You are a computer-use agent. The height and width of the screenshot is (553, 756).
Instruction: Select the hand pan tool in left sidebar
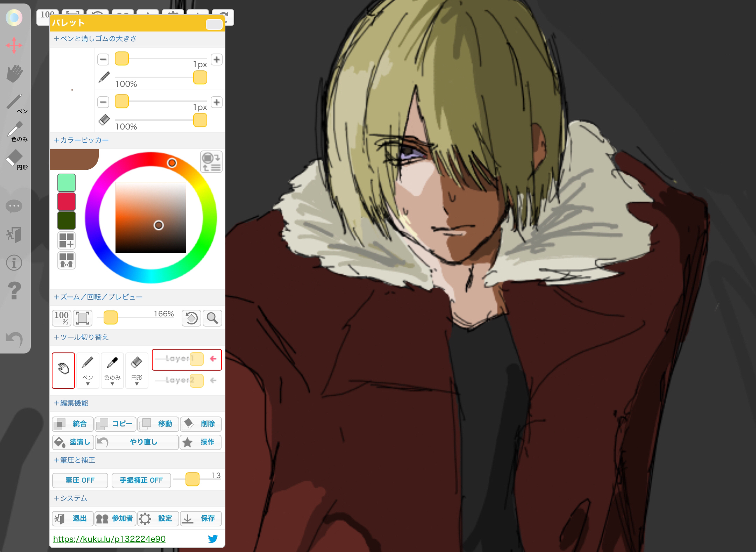point(14,73)
